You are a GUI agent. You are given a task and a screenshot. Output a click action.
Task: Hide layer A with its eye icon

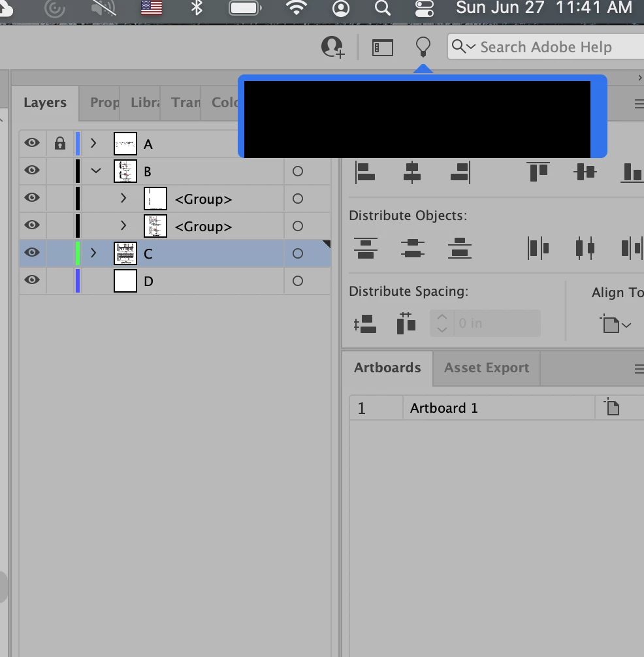[32, 143]
